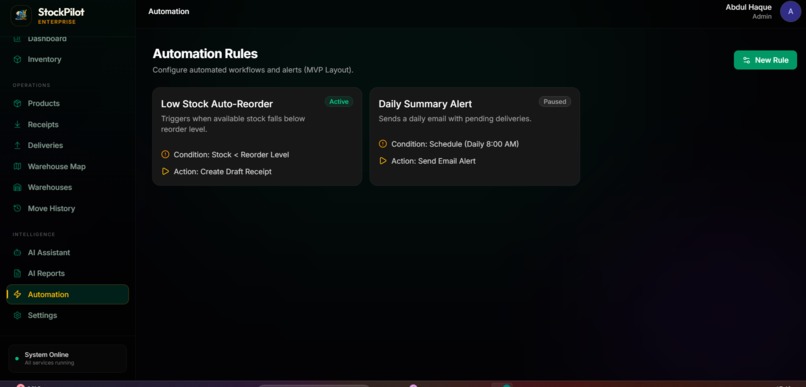The image size is (806, 387).
Task: Click 'Action: Send Email Alert' text
Action: point(433,161)
